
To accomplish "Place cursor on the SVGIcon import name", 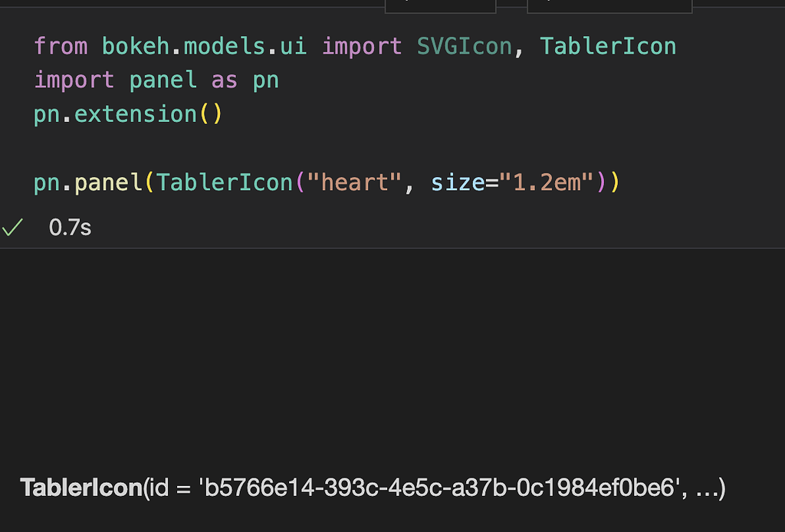I will (x=465, y=46).
